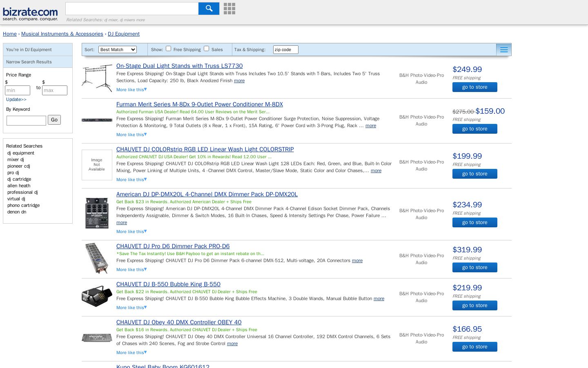
Task: Open CHAUVET DJ Obey 40 Controller link
Action: coord(179,322)
